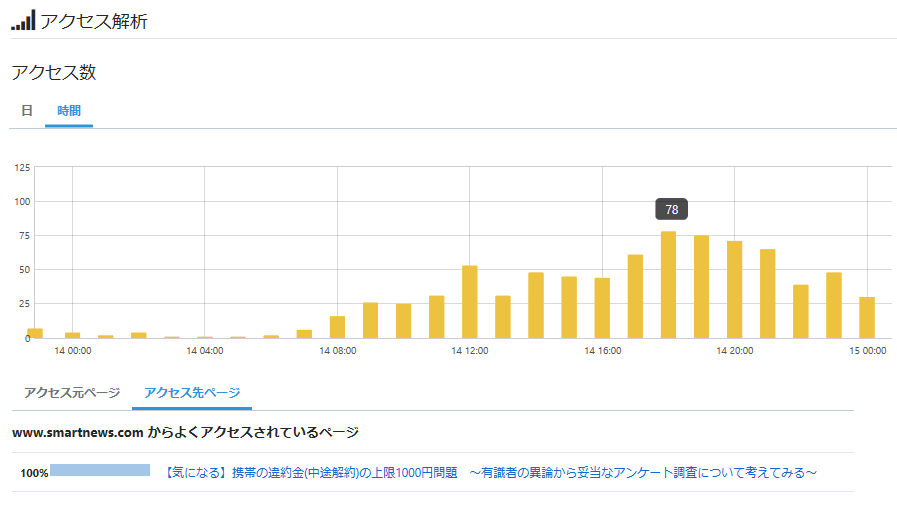Click the bar at 14 12:00
This screenshot has width=897, height=509.
pos(470,302)
